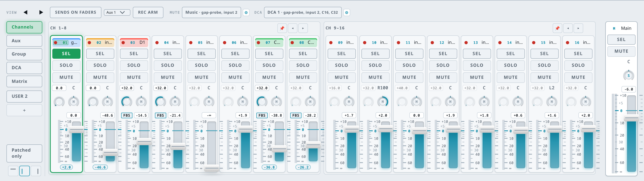Page CH 1-8 bank right
The height and width of the screenshot is (181, 644).
click(x=303, y=28)
